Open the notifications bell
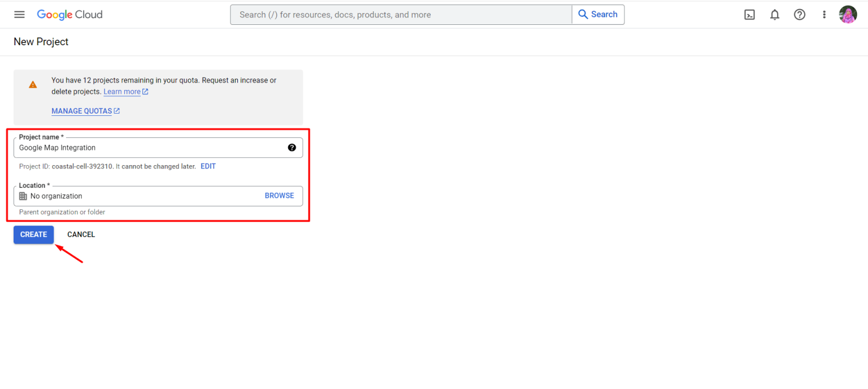The width and height of the screenshot is (868, 389). tap(774, 15)
